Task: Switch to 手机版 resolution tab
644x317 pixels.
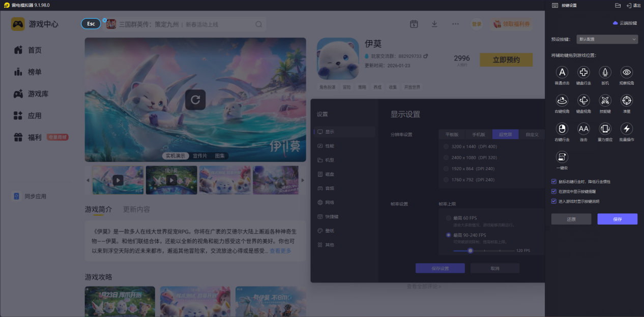Action: (479, 135)
